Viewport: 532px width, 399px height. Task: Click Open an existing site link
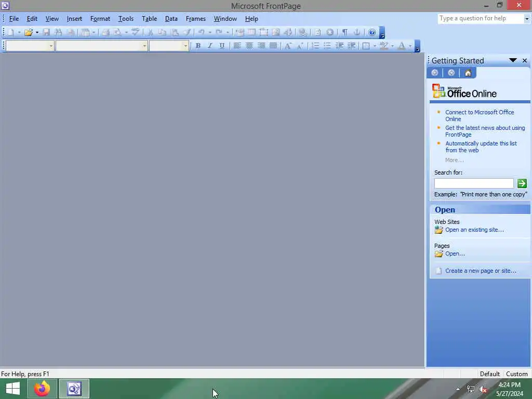click(474, 230)
